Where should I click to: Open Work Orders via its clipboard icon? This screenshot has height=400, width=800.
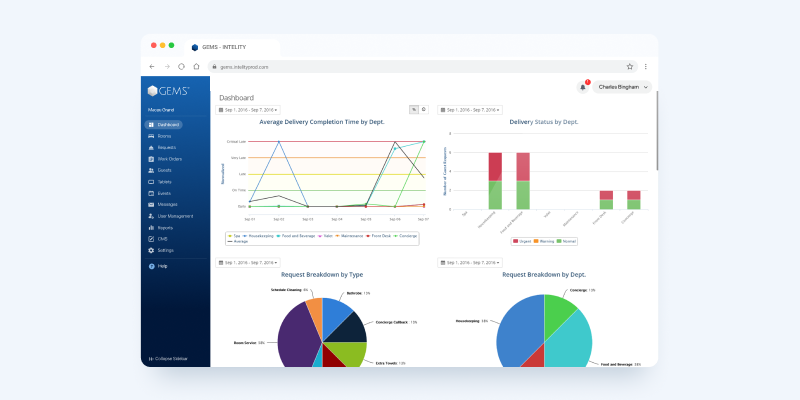point(151,159)
